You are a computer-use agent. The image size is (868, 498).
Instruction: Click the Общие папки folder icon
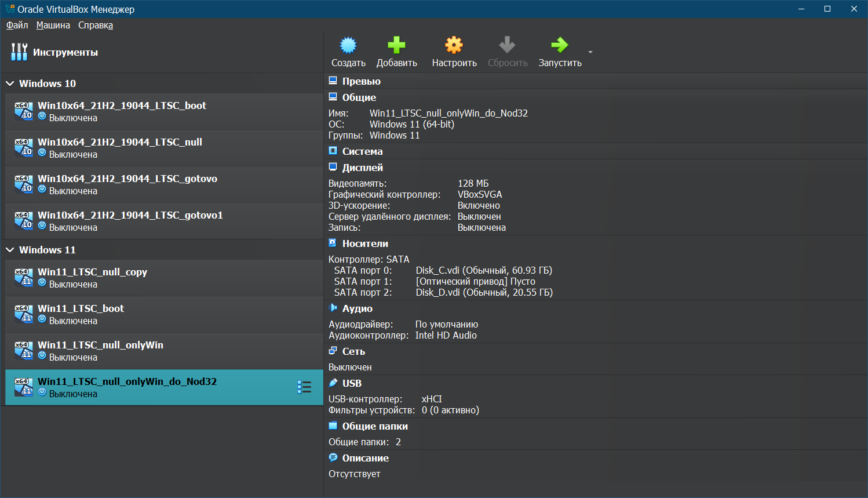333,426
